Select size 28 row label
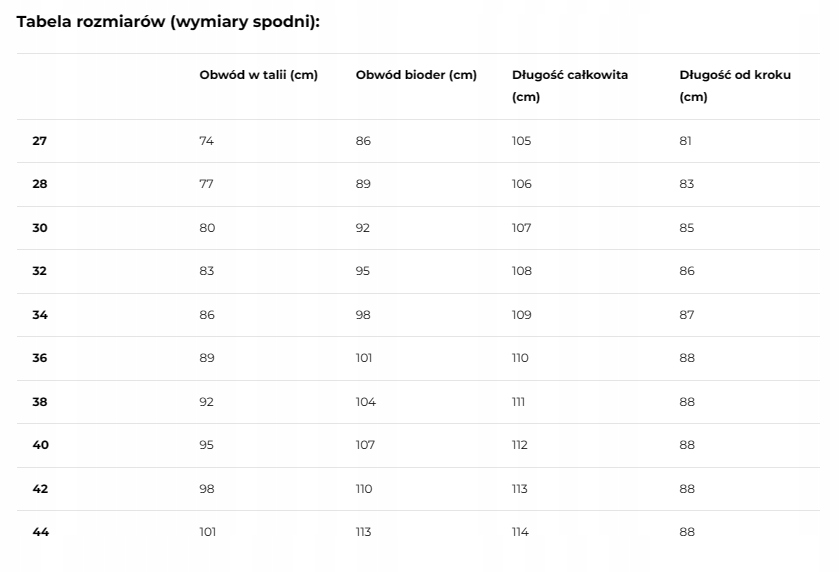Screen dimensions: 840x572 (40, 184)
